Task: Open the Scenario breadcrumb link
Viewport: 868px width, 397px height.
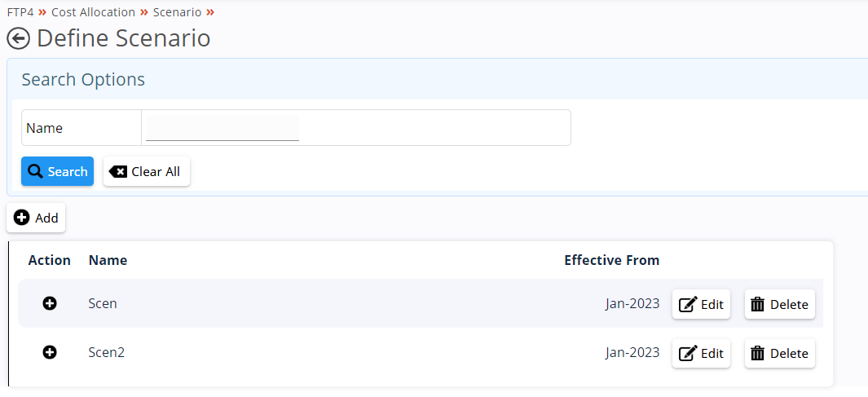Action: (x=177, y=12)
